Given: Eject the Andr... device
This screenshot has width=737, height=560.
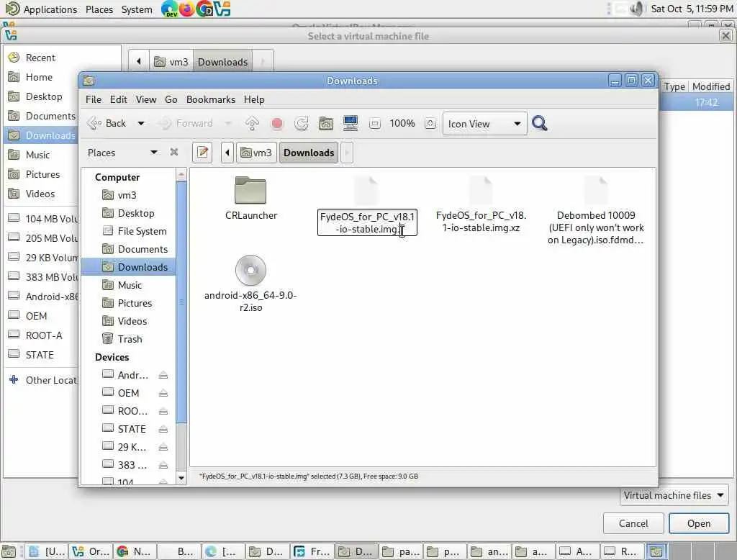Looking at the screenshot, I should tap(163, 375).
